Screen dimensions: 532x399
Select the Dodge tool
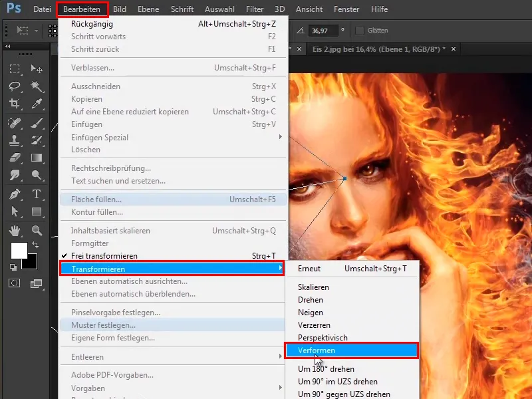point(37,175)
